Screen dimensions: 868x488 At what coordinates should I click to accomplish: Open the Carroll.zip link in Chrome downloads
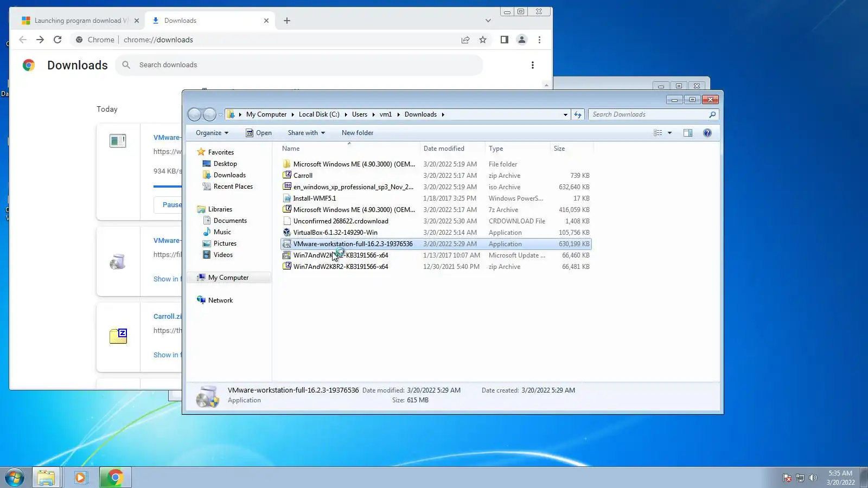click(x=168, y=317)
